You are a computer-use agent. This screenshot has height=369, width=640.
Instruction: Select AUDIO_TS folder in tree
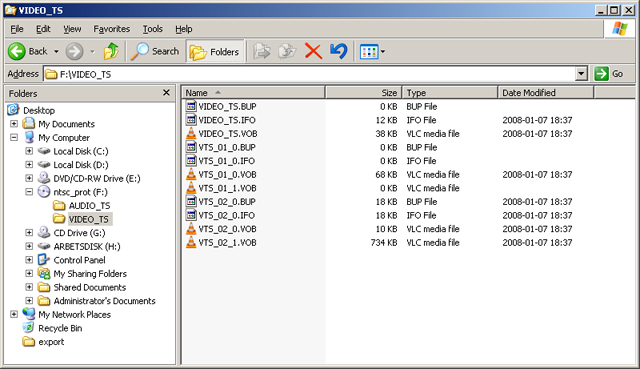pos(89,206)
